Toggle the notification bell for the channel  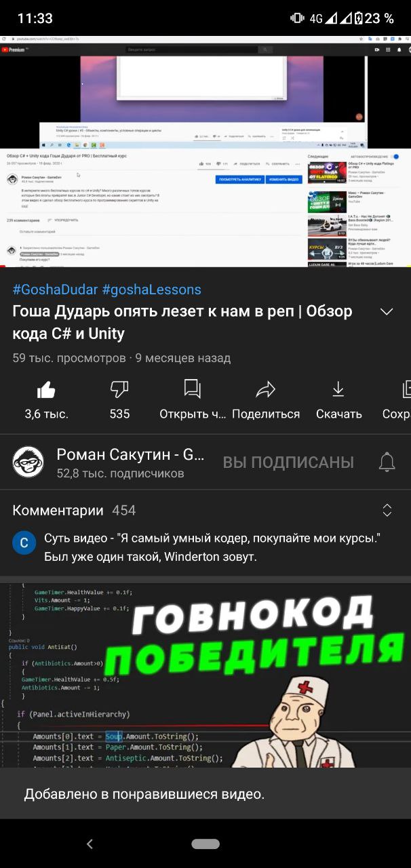387,462
